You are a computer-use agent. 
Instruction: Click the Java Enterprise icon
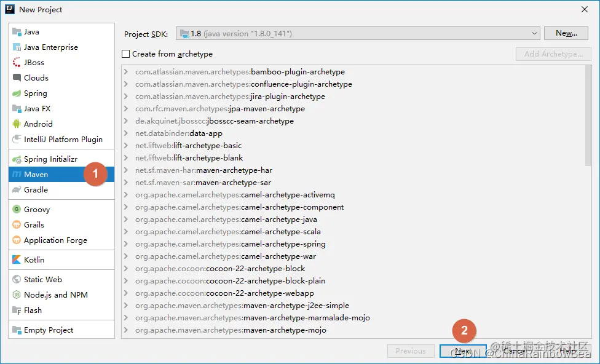(17, 47)
